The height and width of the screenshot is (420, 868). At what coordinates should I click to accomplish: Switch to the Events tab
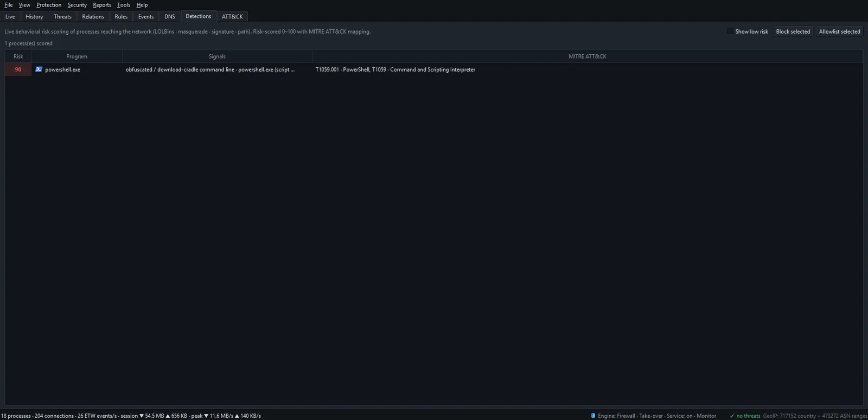(146, 17)
